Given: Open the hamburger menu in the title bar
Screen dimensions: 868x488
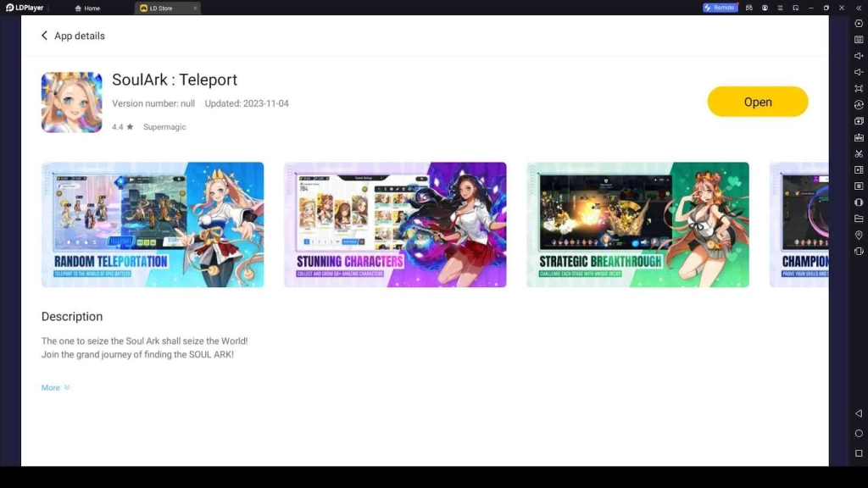Looking at the screenshot, I should (x=780, y=8).
